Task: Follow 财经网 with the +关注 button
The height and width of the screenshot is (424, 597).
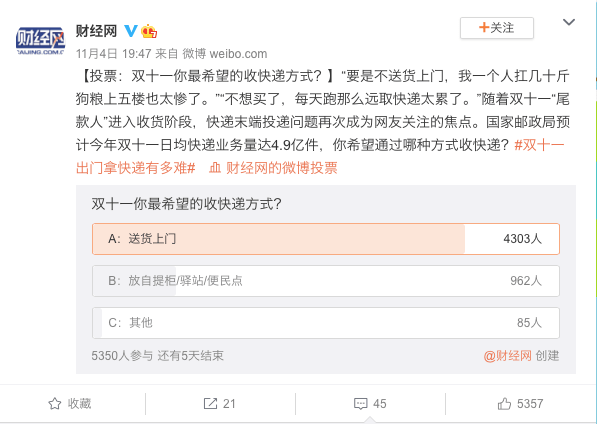Action: click(x=496, y=28)
